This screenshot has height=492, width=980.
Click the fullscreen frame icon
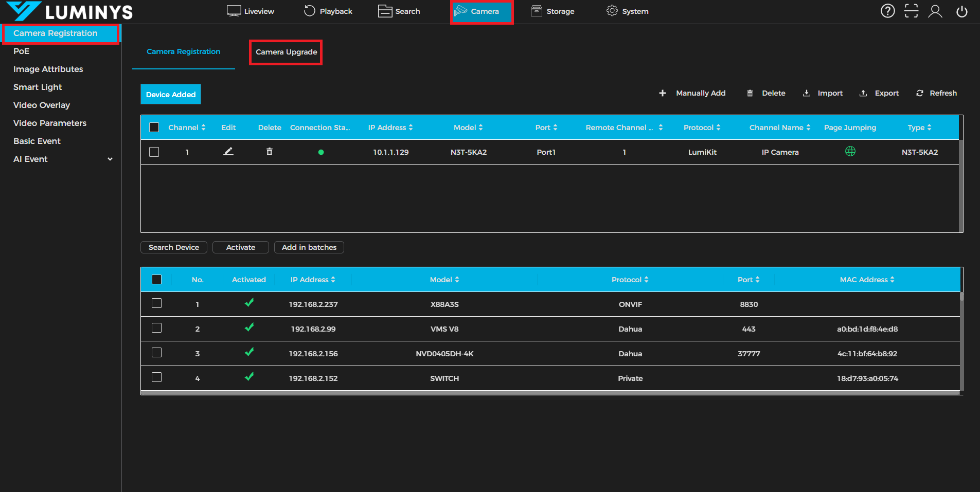pyautogui.click(x=911, y=11)
